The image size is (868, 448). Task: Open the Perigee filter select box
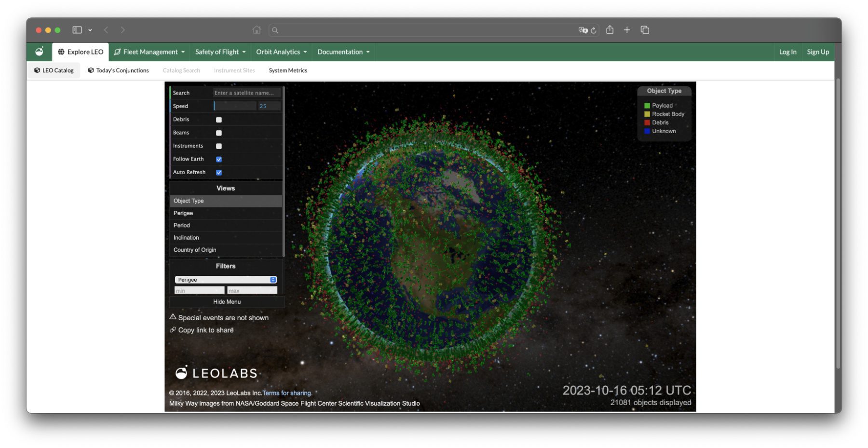pyautogui.click(x=225, y=280)
